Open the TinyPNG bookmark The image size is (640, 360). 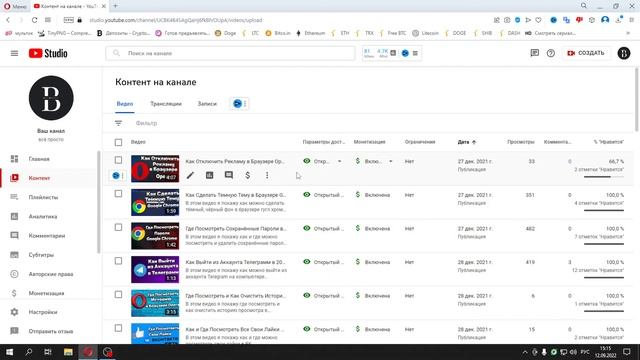pos(64,33)
